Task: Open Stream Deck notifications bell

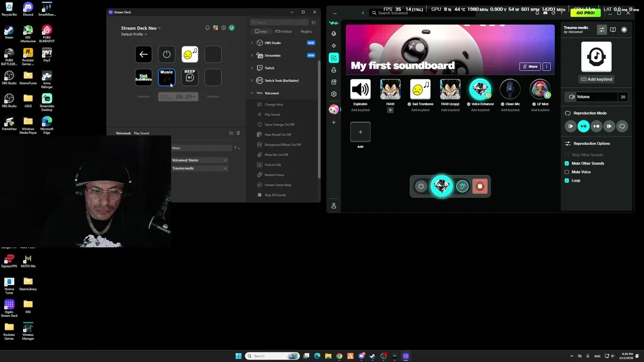Action: pyautogui.click(x=207, y=28)
